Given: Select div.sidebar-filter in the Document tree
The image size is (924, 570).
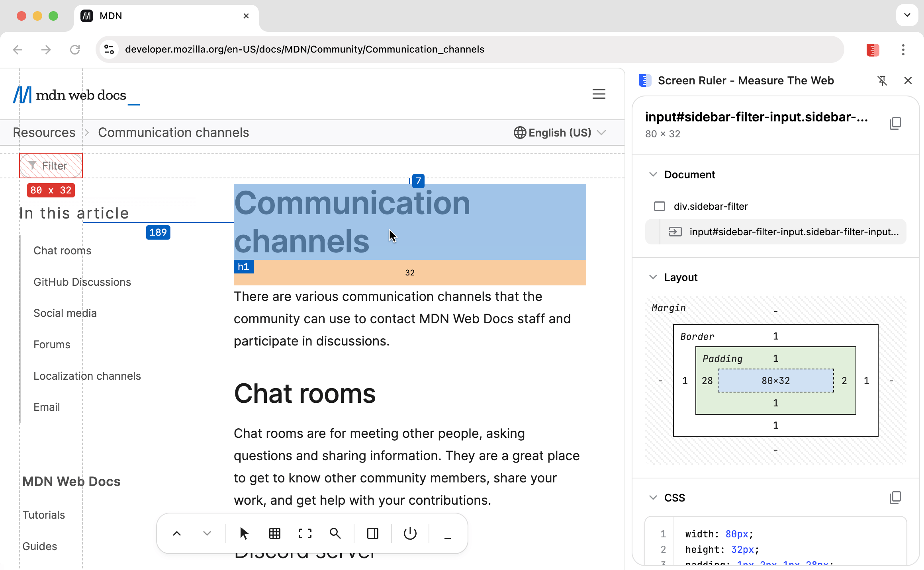Looking at the screenshot, I should pos(711,206).
